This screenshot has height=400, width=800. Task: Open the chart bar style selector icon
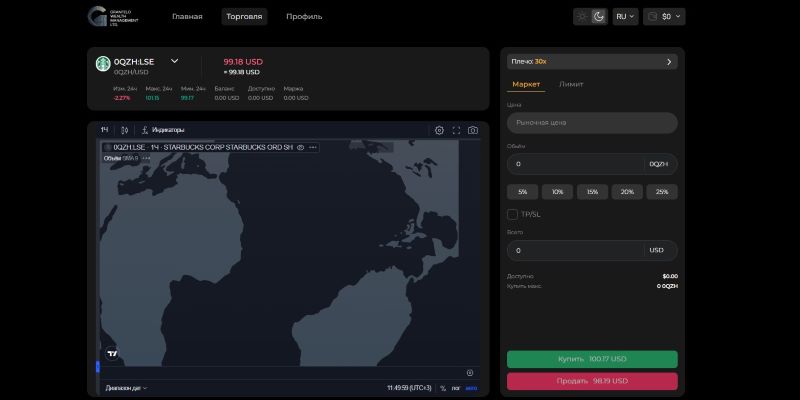124,130
